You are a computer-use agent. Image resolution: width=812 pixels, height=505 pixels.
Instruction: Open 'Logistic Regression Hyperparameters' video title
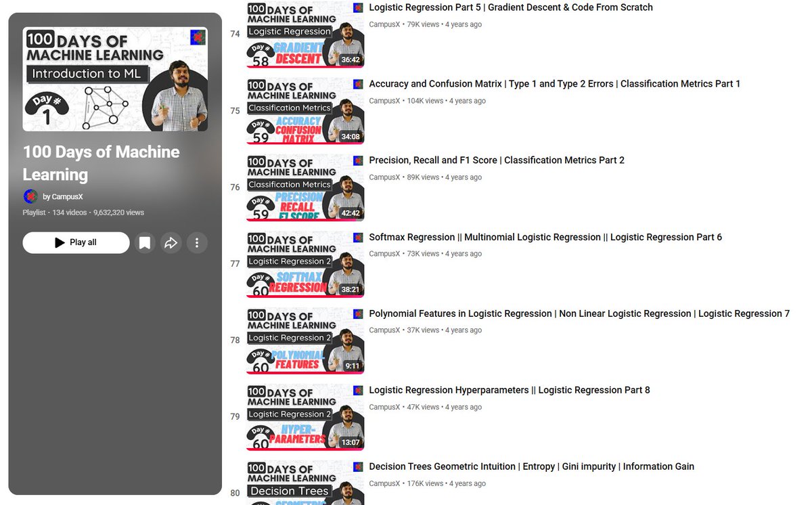coord(510,390)
